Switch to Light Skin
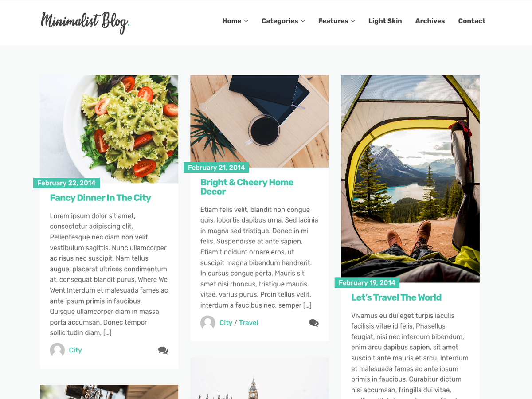 point(385,21)
